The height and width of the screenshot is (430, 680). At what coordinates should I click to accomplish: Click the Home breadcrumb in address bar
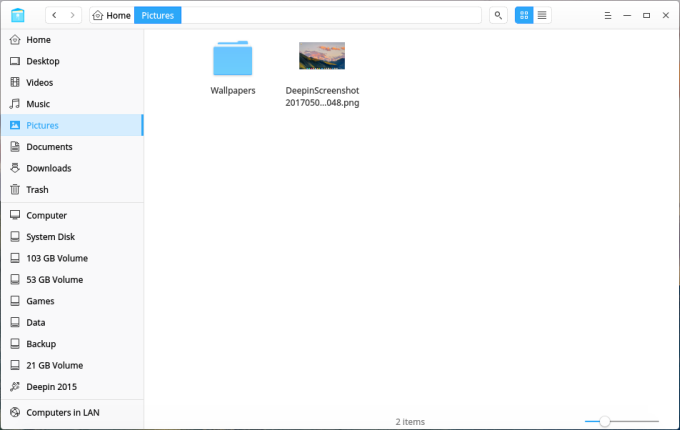point(112,16)
